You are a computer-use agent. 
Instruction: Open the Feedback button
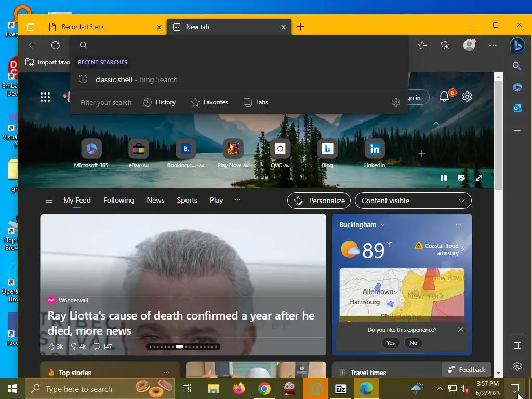pyautogui.click(x=466, y=369)
